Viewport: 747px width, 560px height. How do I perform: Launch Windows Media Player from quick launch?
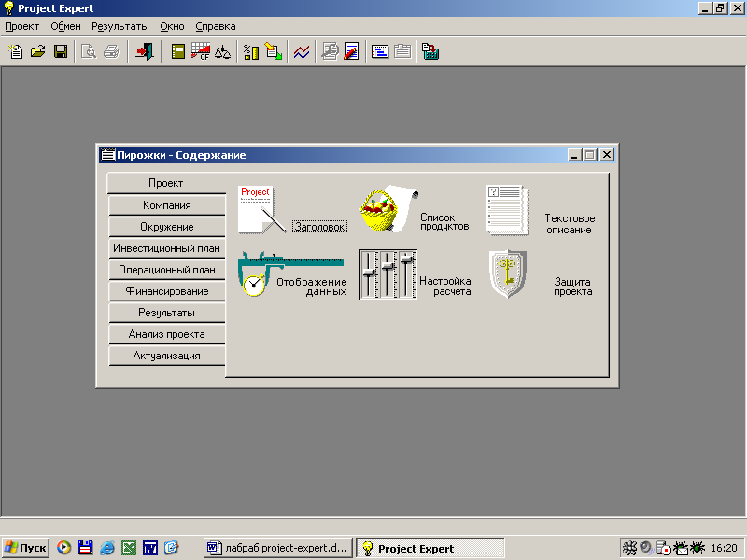(63, 548)
